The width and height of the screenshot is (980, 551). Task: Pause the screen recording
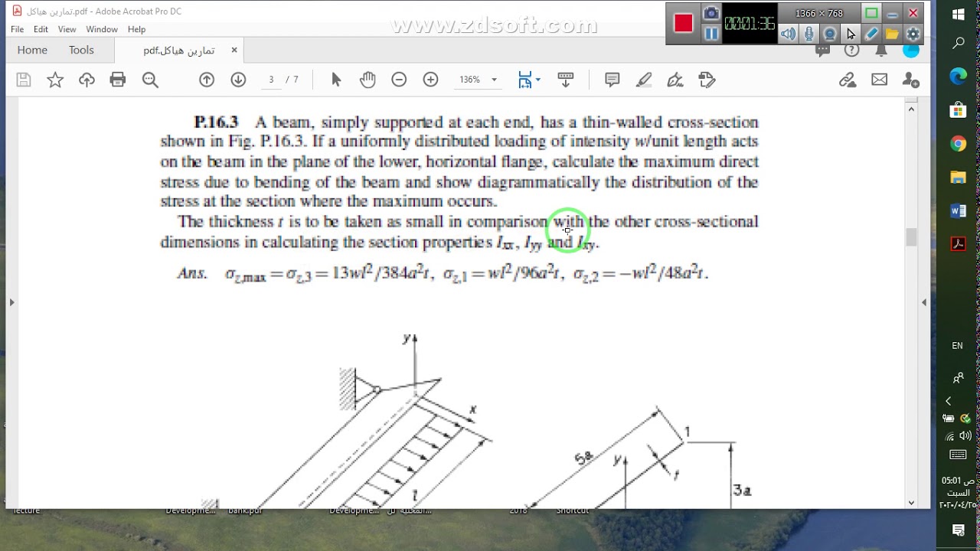711,34
